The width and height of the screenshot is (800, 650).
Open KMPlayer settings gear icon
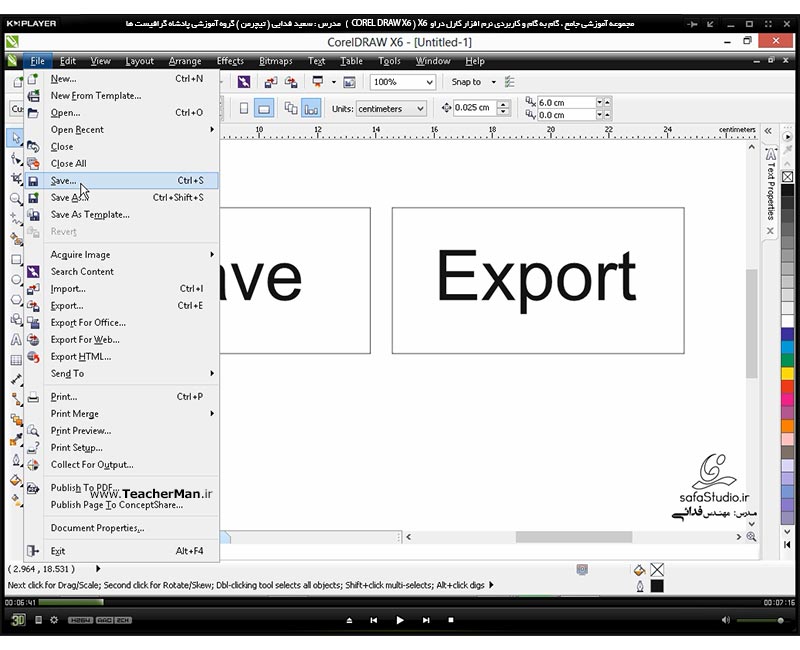tap(54, 620)
